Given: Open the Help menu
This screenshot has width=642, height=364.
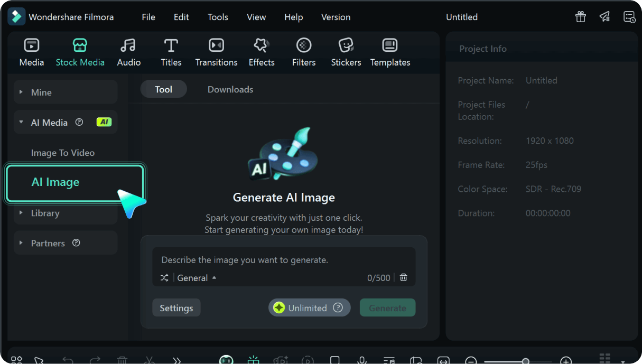Looking at the screenshot, I should tap(293, 17).
